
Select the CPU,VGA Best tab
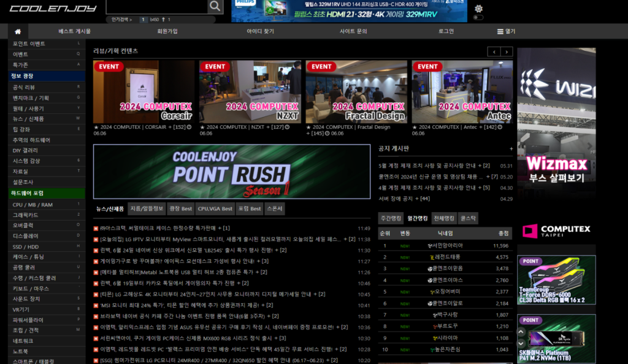pos(215,209)
